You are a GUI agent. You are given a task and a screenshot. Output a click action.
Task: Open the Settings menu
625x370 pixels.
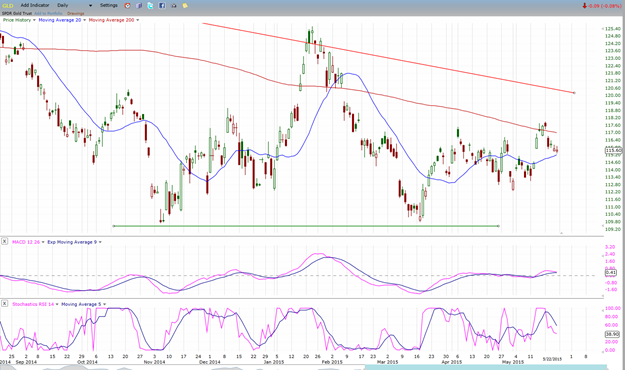coord(109,5)
